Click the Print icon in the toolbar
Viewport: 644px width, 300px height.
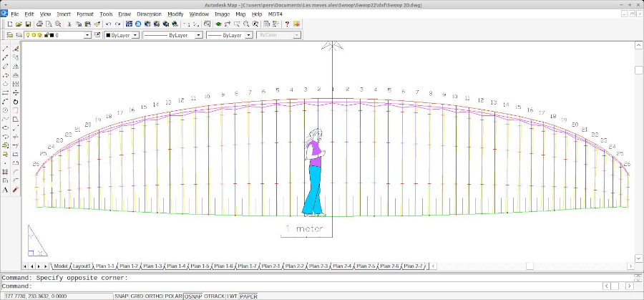[39, 24]
